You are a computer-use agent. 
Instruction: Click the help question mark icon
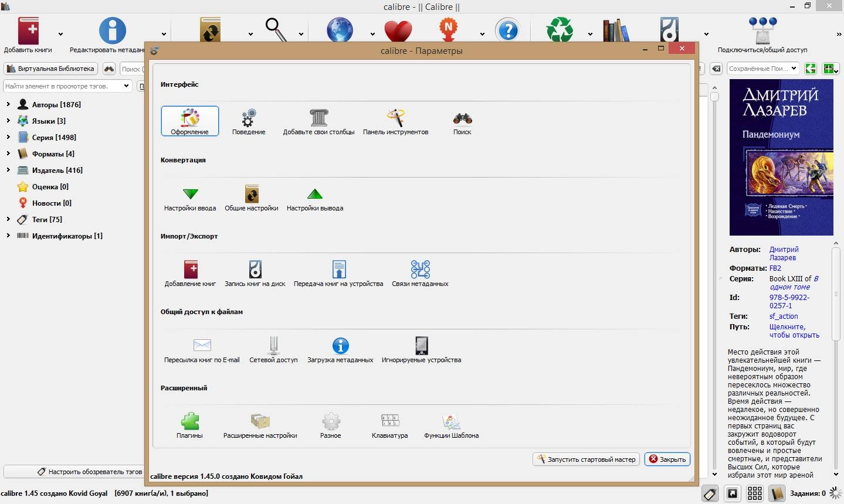[507, 30]
